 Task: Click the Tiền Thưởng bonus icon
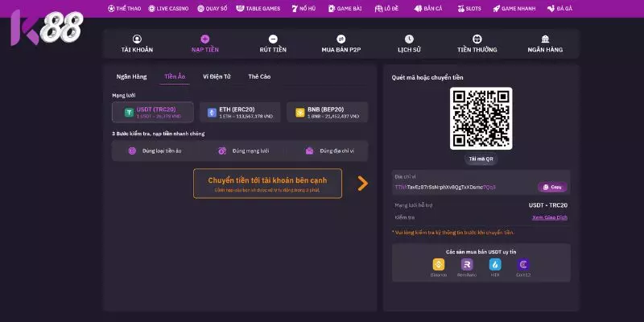[477, 39]
